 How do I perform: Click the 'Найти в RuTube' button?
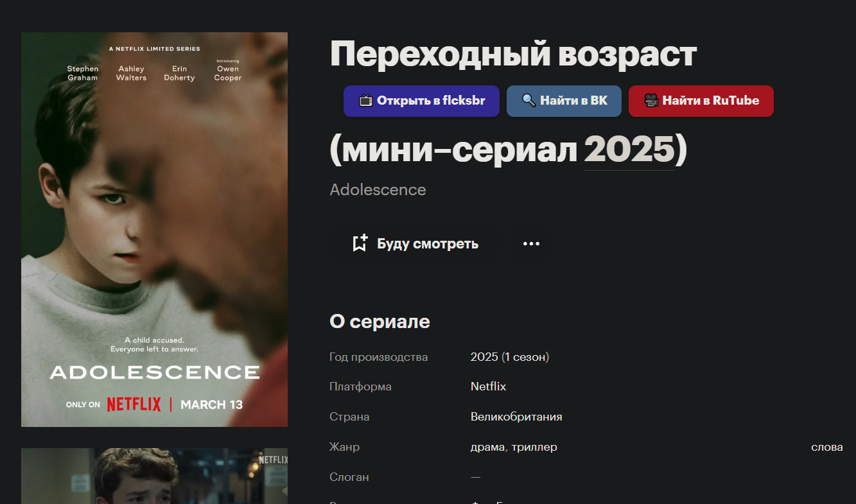701,101
